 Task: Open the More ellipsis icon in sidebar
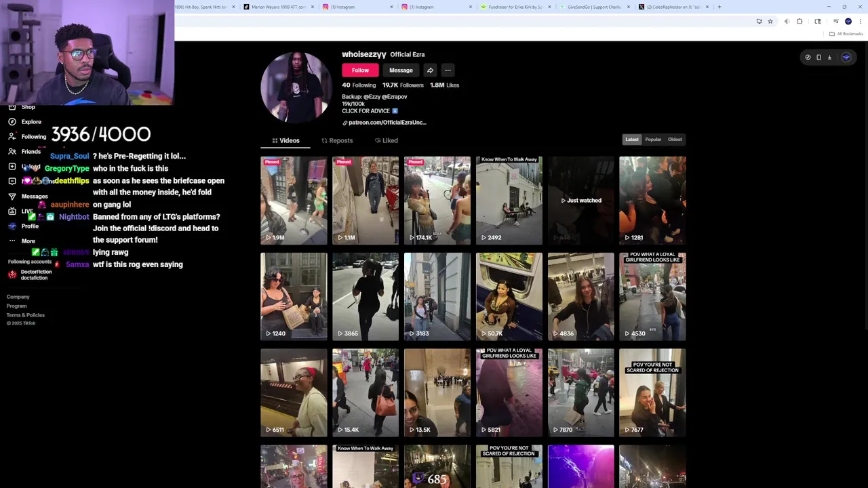click(12, 241)
